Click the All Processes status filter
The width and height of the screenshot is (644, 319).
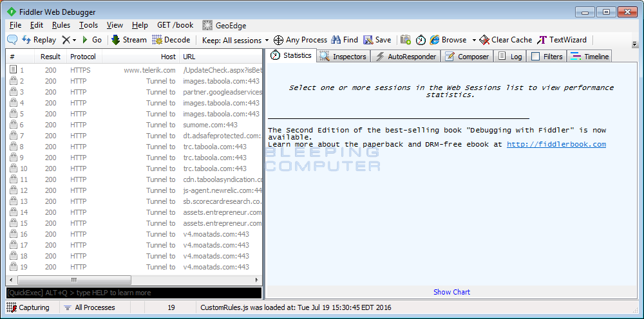click(90, 307)
